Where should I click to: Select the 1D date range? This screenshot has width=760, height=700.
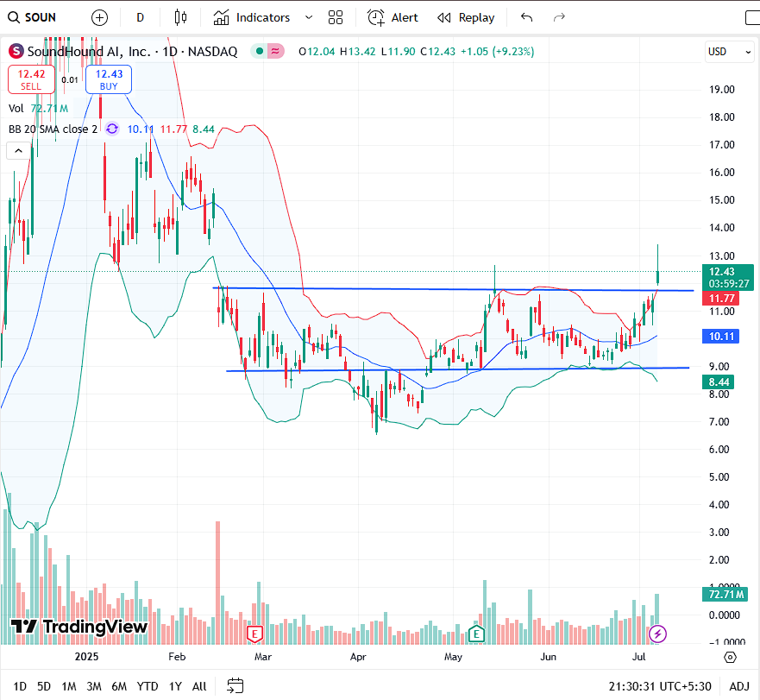click(x=20, y=686)
